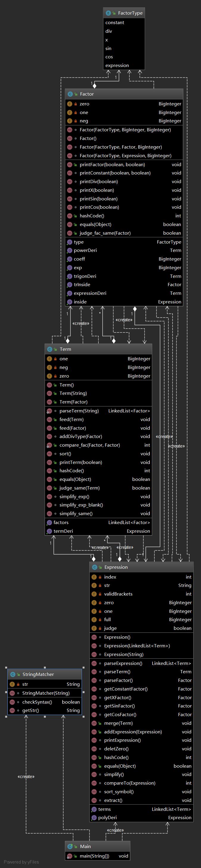Click the property icon beside termDeri
The width and height of the screenshot is (201, 868).
(x=49, y=531)
